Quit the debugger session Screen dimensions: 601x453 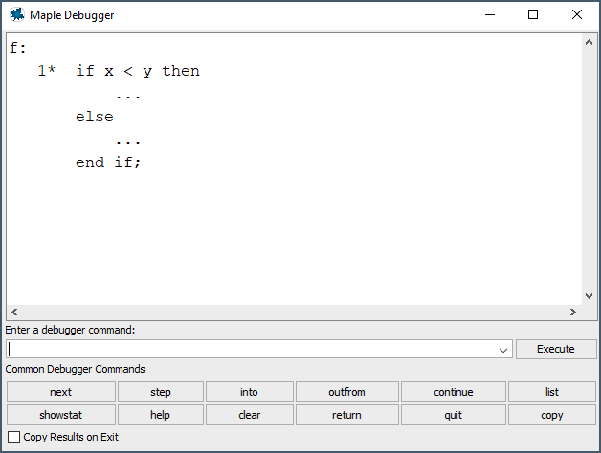453,415
